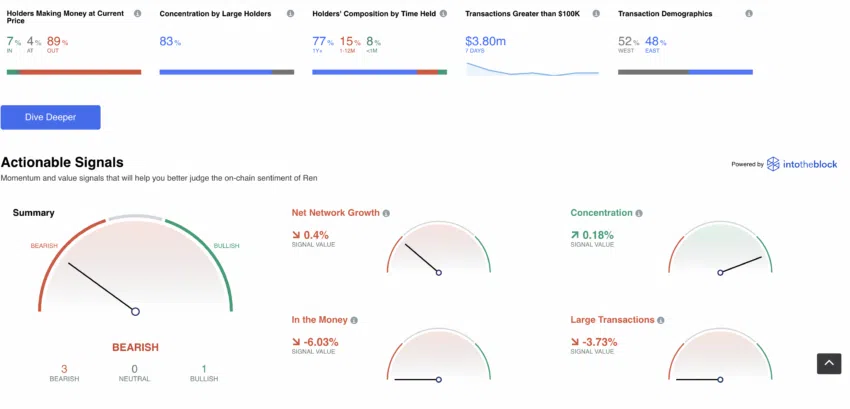Click the Large Holders concentration bar
This screenshot has width=850, height=409.
tap(227, 72)
